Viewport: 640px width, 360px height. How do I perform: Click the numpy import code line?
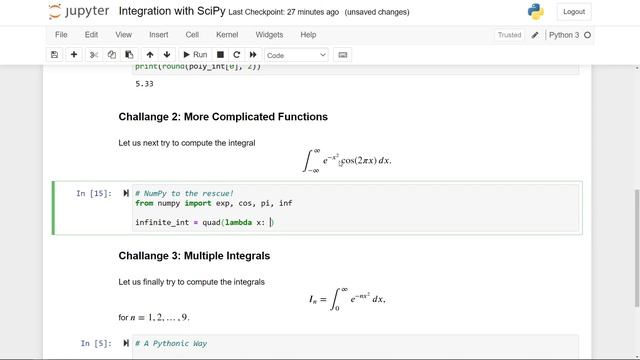(213, 203)
